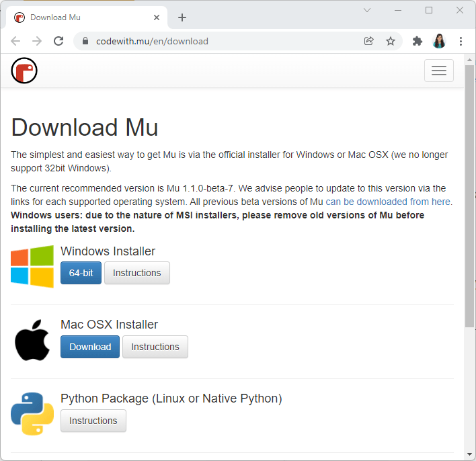Open the tab search chevron
476x461 pixels.
point(367,10)
